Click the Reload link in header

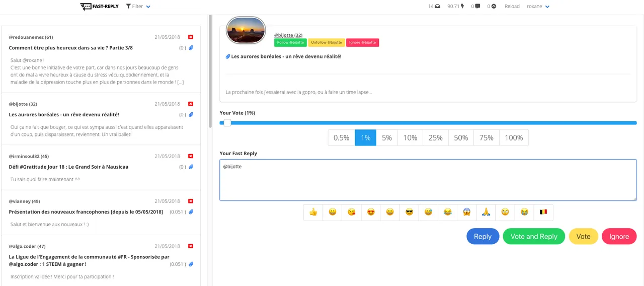[x=512, y=7]
